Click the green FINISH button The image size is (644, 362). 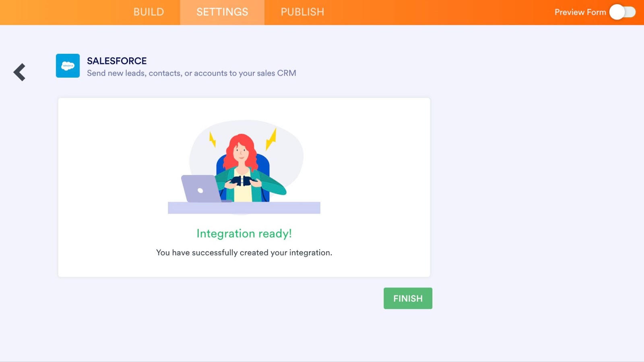click(x=408, y=298)
